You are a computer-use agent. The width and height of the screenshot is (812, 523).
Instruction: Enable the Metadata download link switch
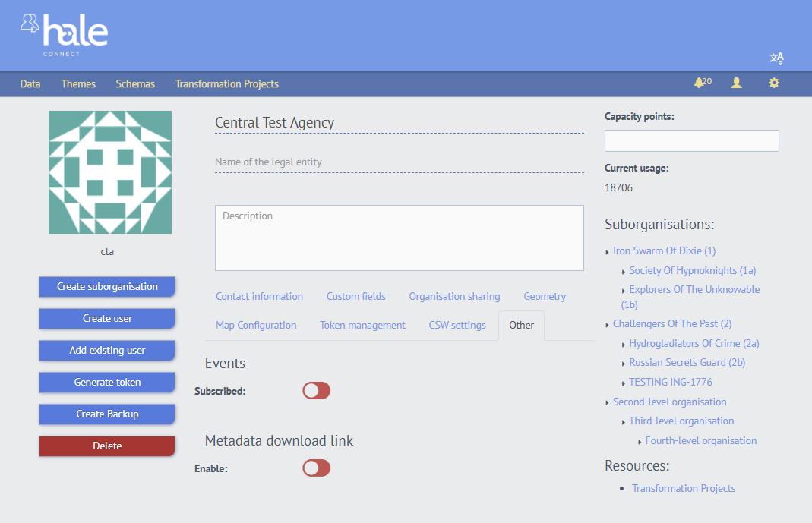316,468
